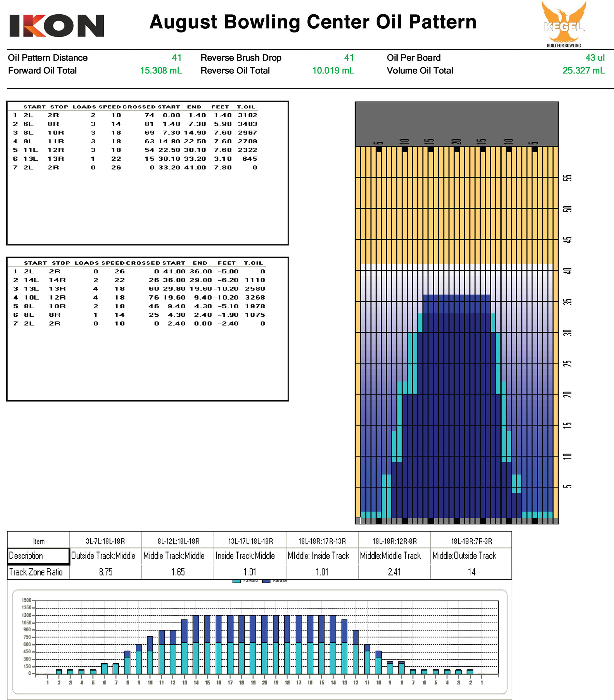The image size is (614, 700).
Task: Select the Track Zone Ratio row label
Action: coord(36,572)
